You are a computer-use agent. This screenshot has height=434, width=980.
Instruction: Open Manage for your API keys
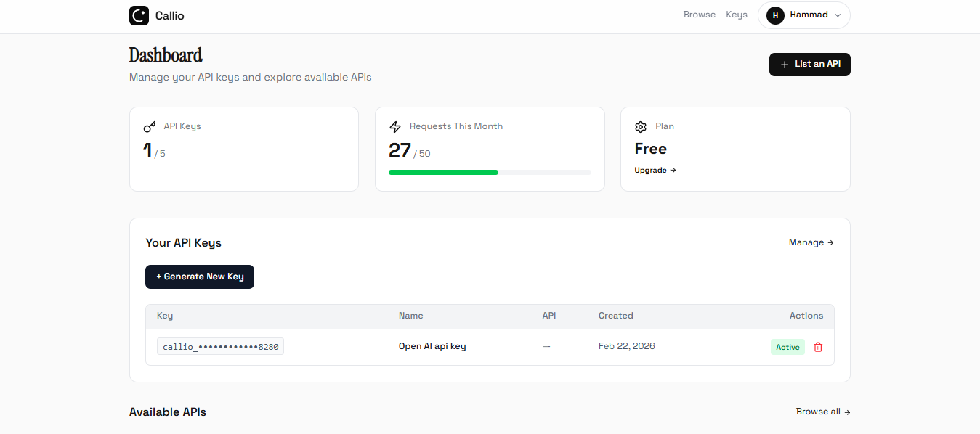[811, 242]
